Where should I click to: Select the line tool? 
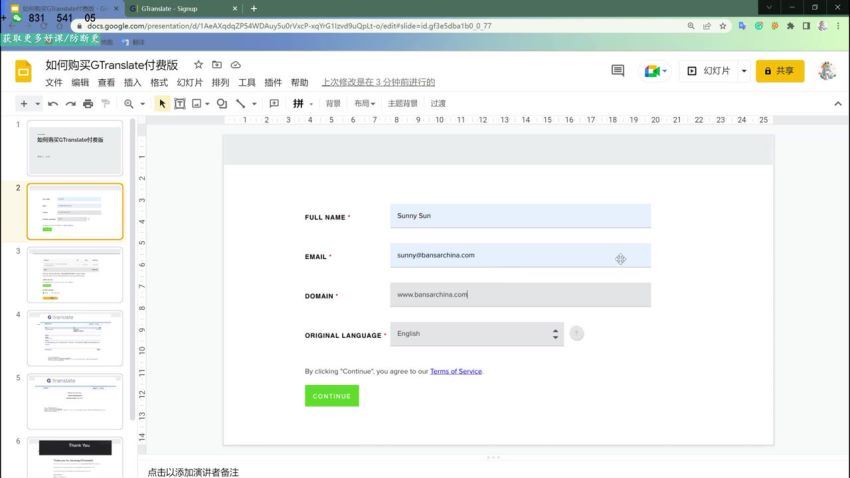(x=241, y=104)
